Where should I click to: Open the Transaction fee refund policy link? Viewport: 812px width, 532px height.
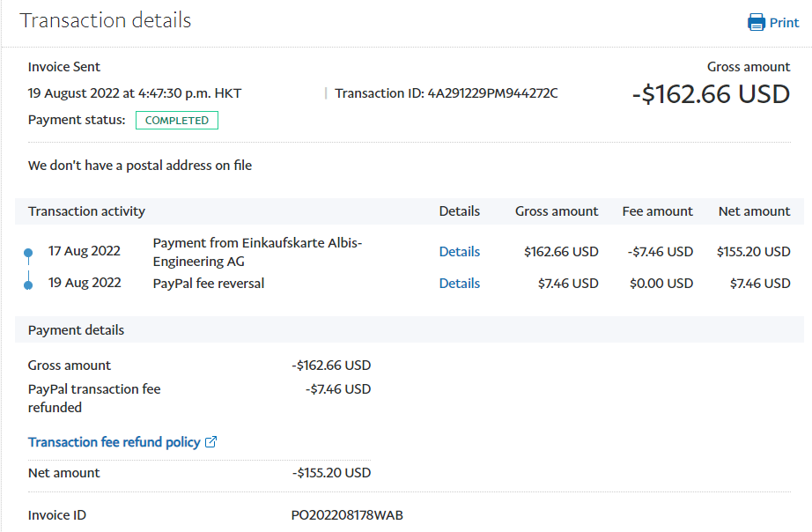tap(114, 442)
